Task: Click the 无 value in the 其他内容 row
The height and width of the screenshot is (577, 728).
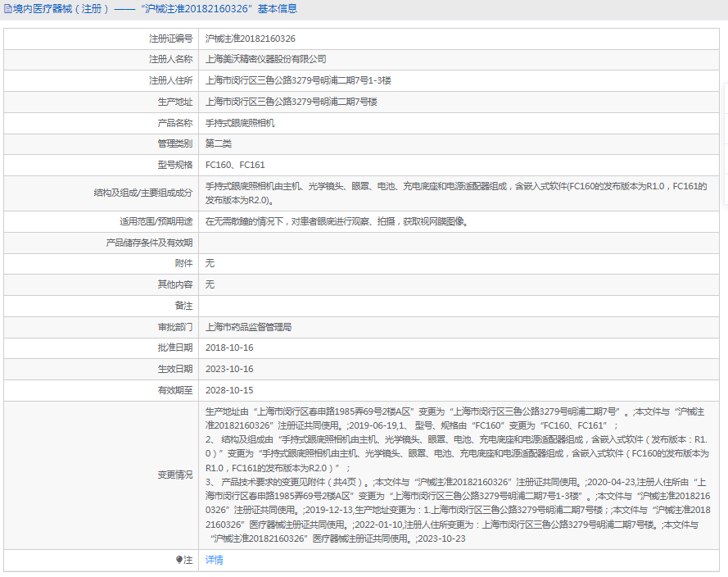Action: 210,284
